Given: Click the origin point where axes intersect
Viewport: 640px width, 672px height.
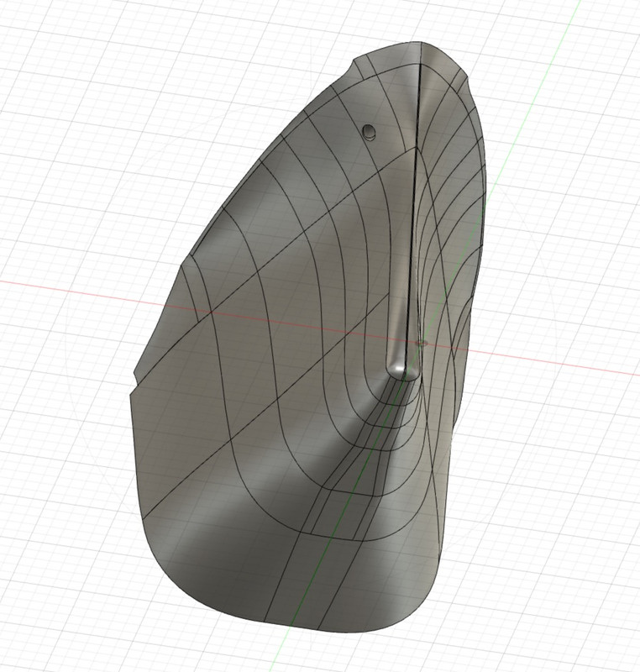Looking at the screenshot, I should 422,343.
